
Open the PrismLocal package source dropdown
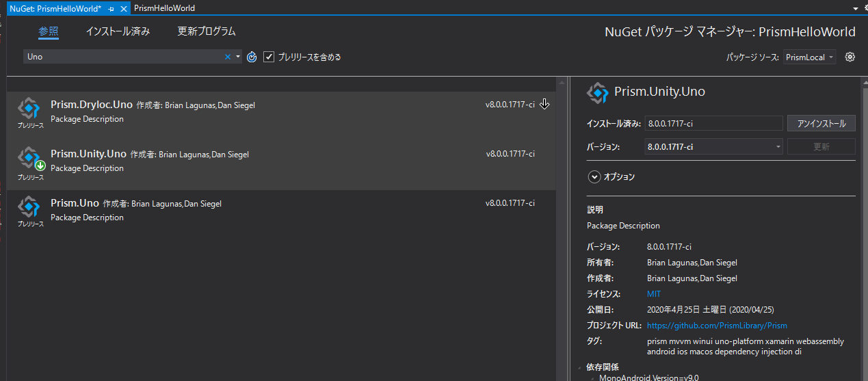point(810,57)
